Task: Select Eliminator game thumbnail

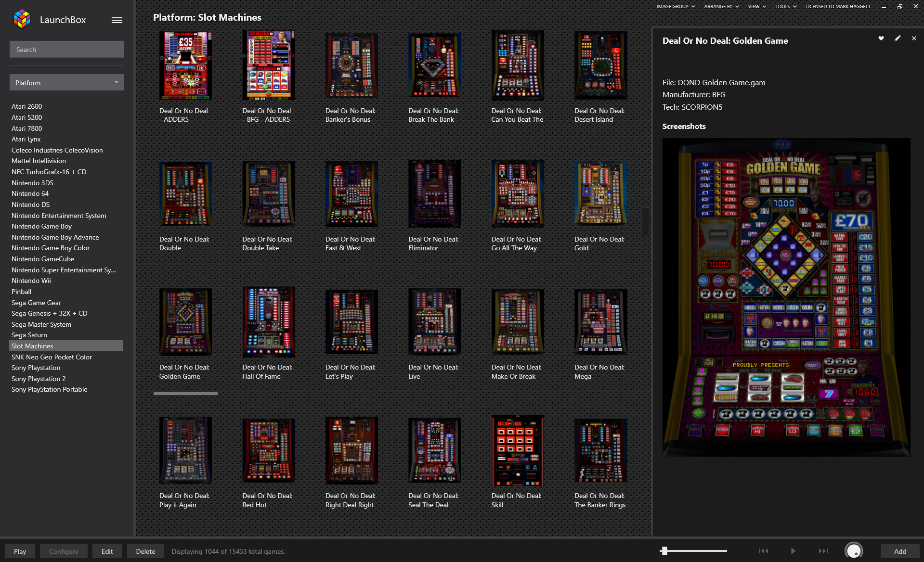Action: pyautogui.click(x=434, y=194)
